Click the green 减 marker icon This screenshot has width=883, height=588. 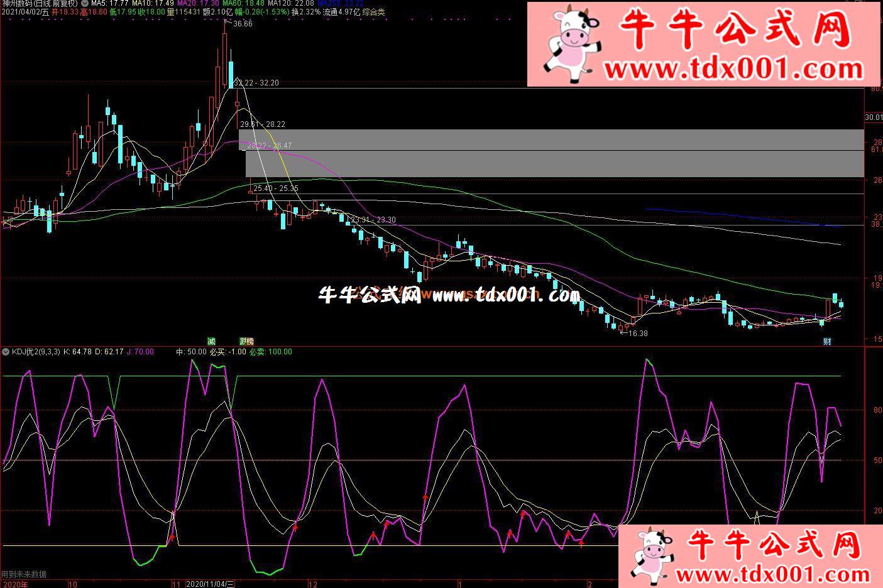click(x=211, y=341)
